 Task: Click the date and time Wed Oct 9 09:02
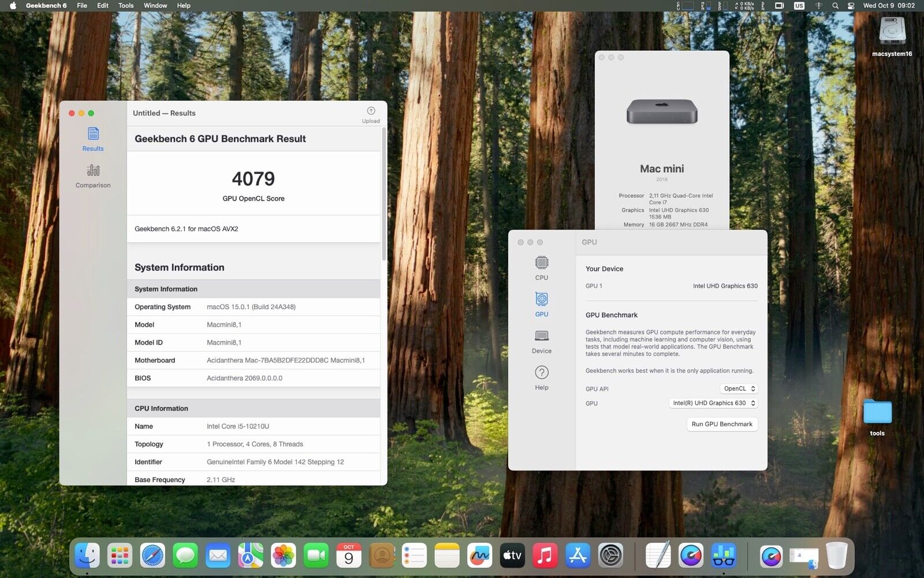point(889,6)
